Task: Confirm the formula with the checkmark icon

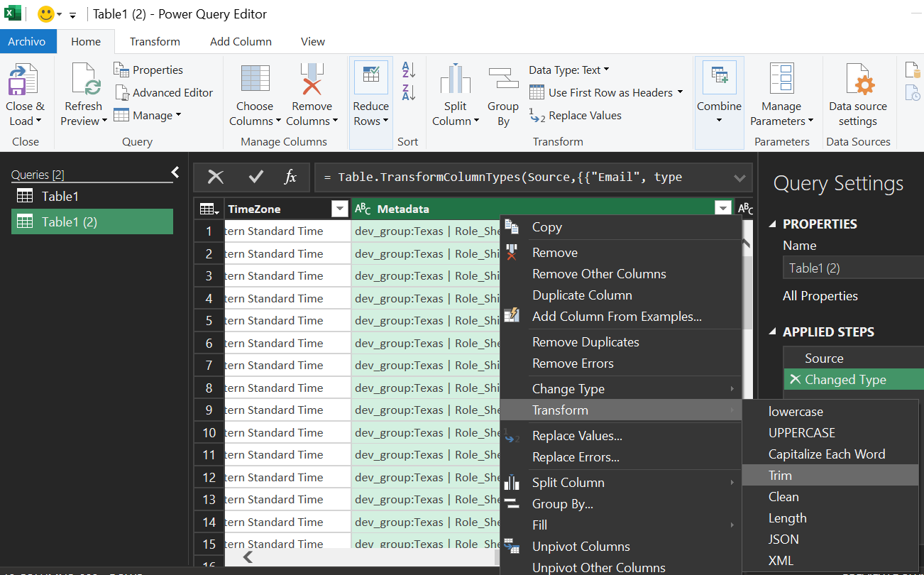Action: click(x=255, y=177)
